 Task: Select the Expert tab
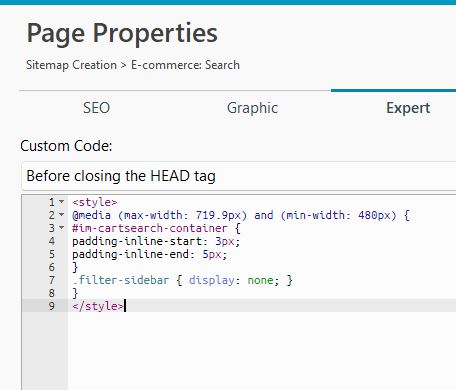coord(408,108)
